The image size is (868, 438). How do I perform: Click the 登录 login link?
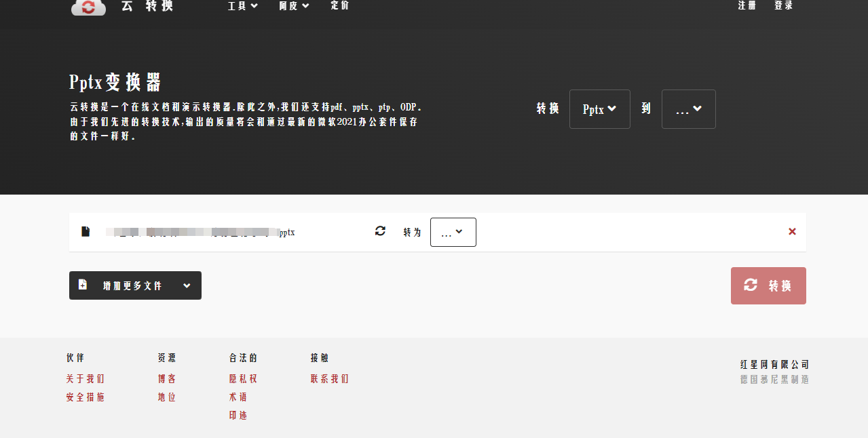click(784, 6)
